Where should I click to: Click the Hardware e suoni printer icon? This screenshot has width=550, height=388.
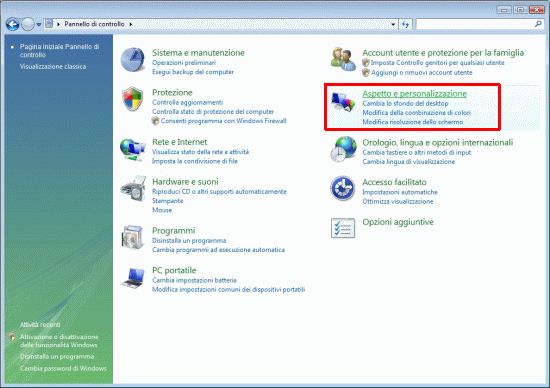click(133, 188)
